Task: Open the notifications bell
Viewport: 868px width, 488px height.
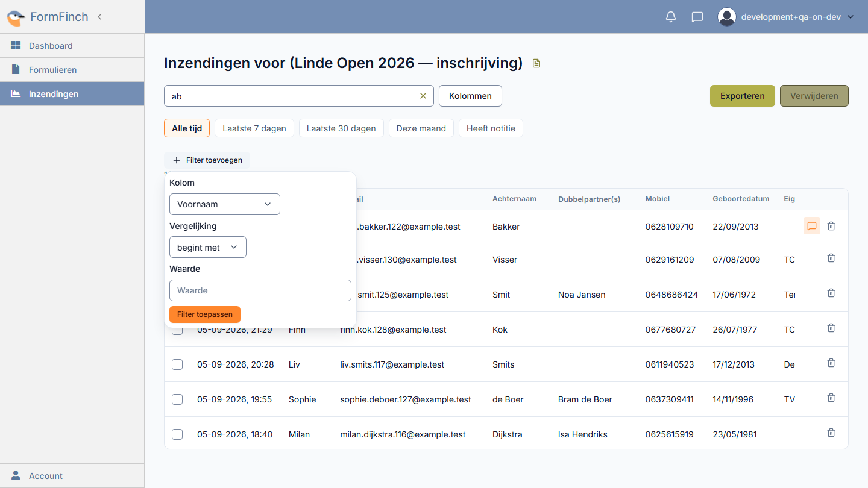Action: click(671, 17)
